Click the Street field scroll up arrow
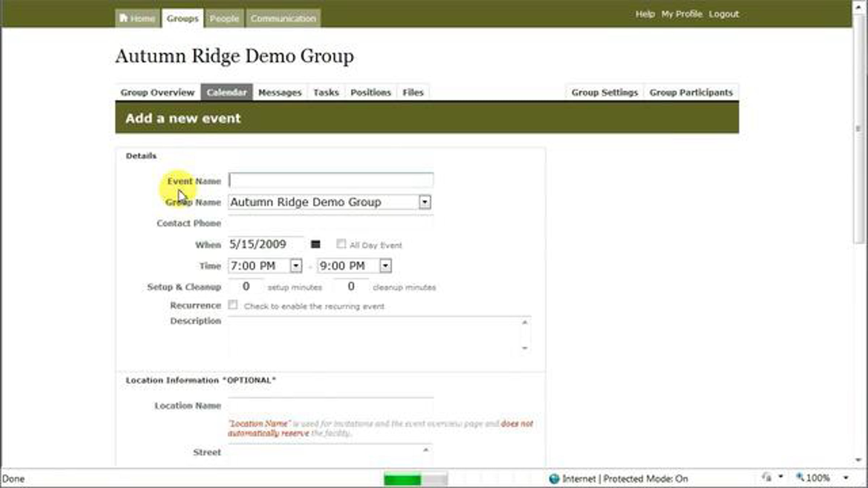This screenshot has width=868, height=488. point(426,450)
